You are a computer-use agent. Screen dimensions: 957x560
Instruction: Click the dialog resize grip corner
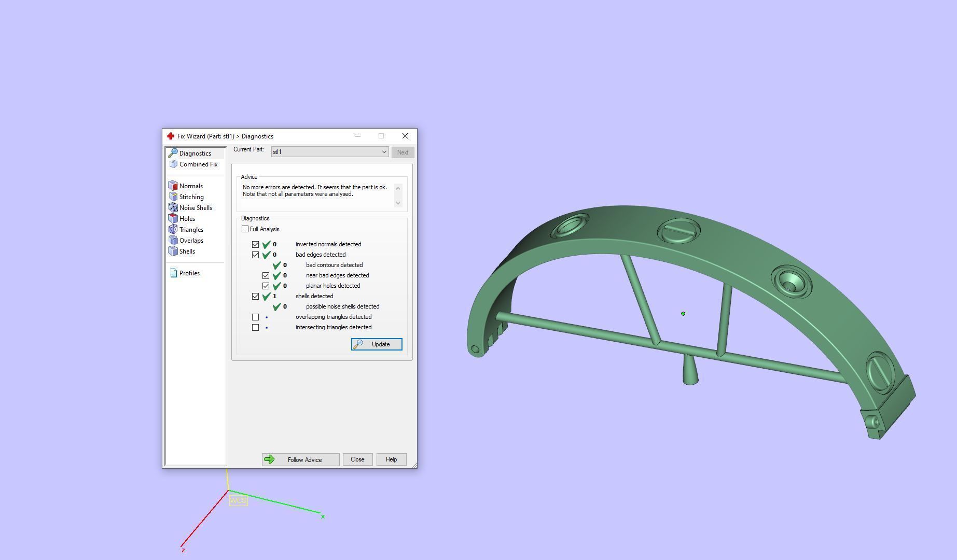pos(414,466)
